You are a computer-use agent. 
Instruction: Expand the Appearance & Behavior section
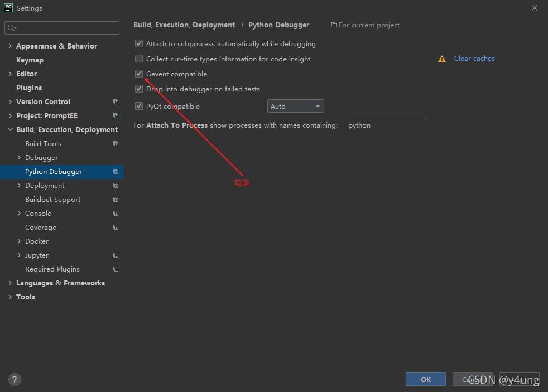(10, 46)
